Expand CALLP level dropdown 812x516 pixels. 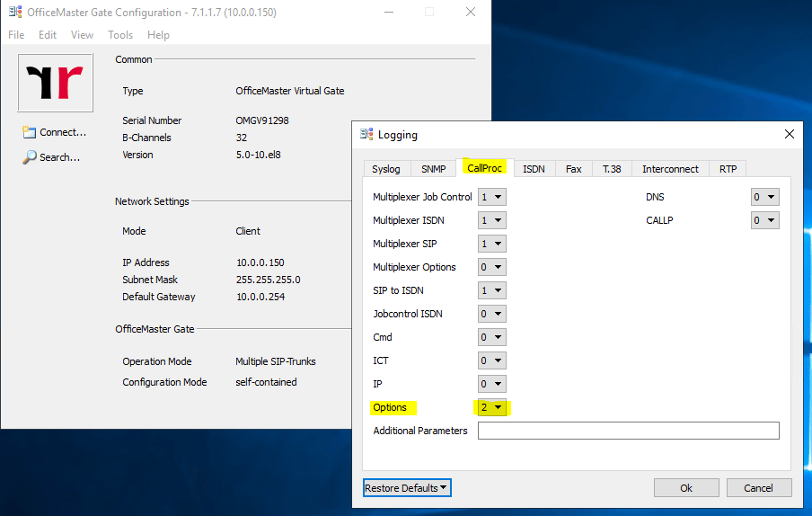tap(765, 220)
